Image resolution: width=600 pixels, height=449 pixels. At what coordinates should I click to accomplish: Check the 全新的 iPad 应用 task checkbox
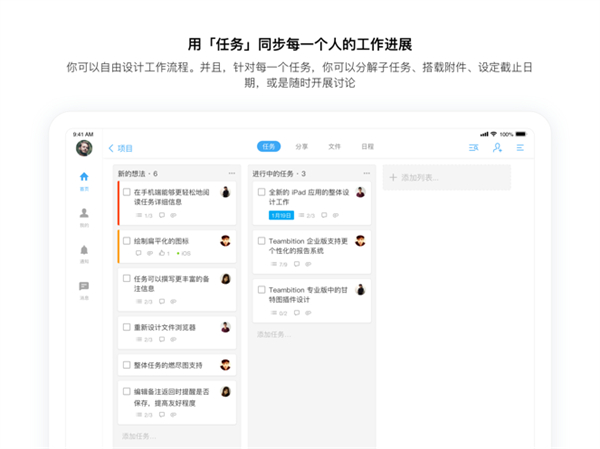coord(261,192)
